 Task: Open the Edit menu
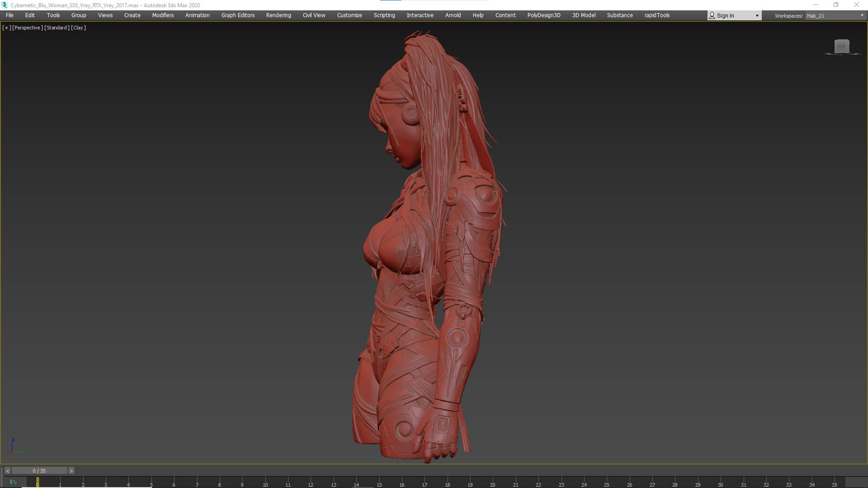[x=30, y=15]
